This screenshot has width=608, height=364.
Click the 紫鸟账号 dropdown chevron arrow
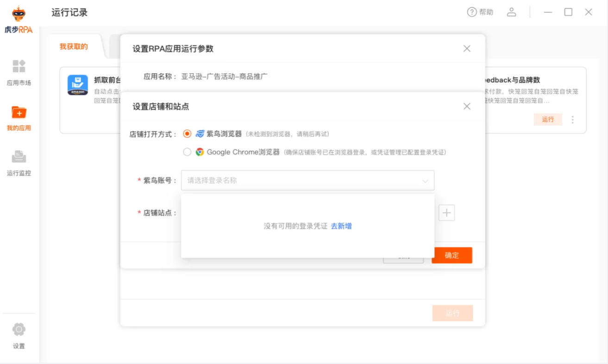tap(425, 181)
